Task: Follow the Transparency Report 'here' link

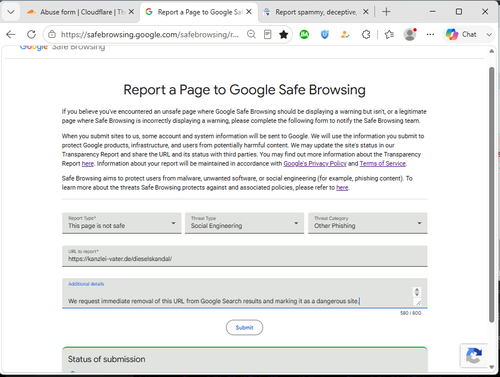Action: click(88, 164)
